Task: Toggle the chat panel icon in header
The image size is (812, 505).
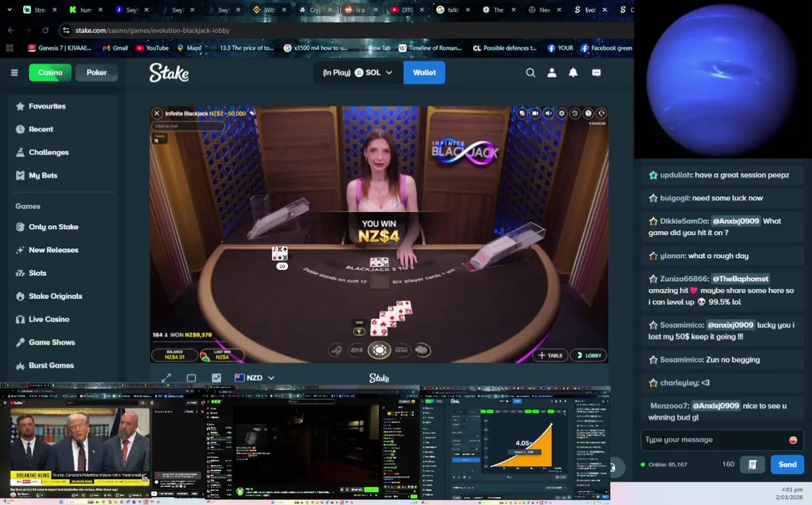Action: click(596, 73)
